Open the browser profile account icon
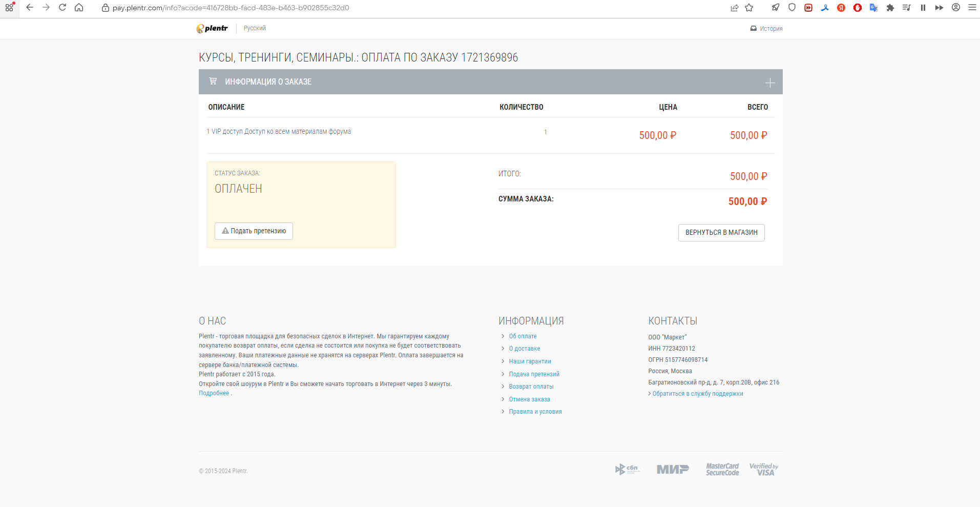The height and width of the screenshot is (507, 980). pos(956,8)
